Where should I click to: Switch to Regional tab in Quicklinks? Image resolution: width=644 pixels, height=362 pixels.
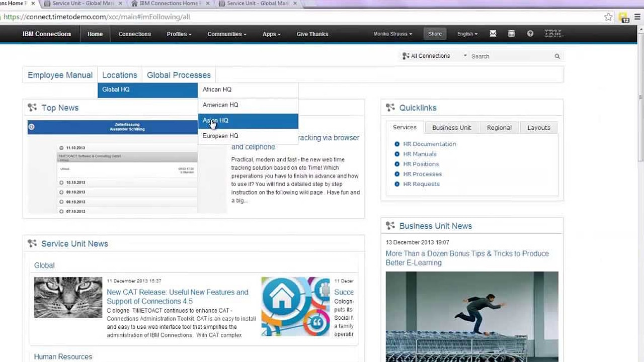pyautogui.click(x=499, y=128)
